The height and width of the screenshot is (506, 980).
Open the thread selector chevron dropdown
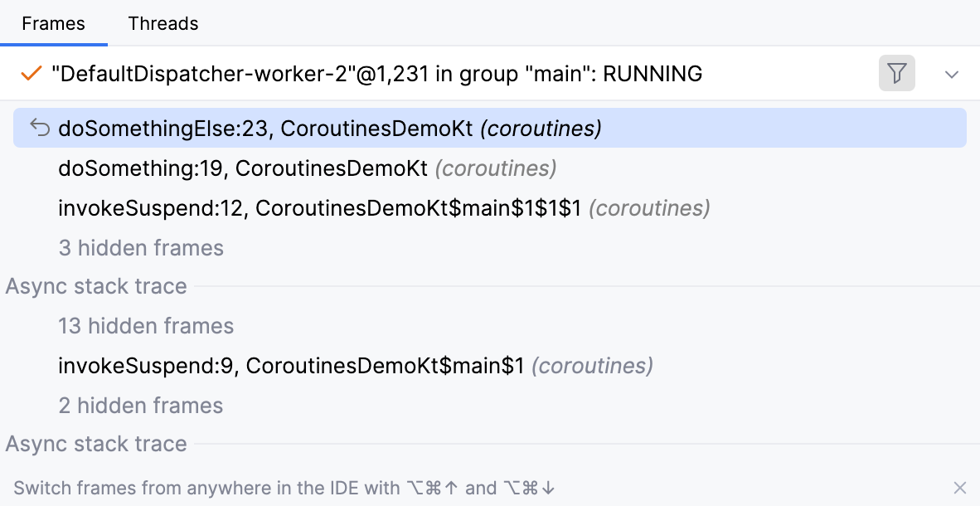point(951,74)
